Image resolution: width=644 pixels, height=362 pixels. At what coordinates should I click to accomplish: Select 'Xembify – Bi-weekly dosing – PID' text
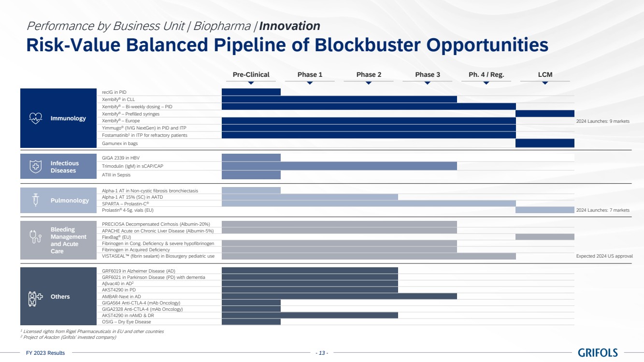[137, 107]
